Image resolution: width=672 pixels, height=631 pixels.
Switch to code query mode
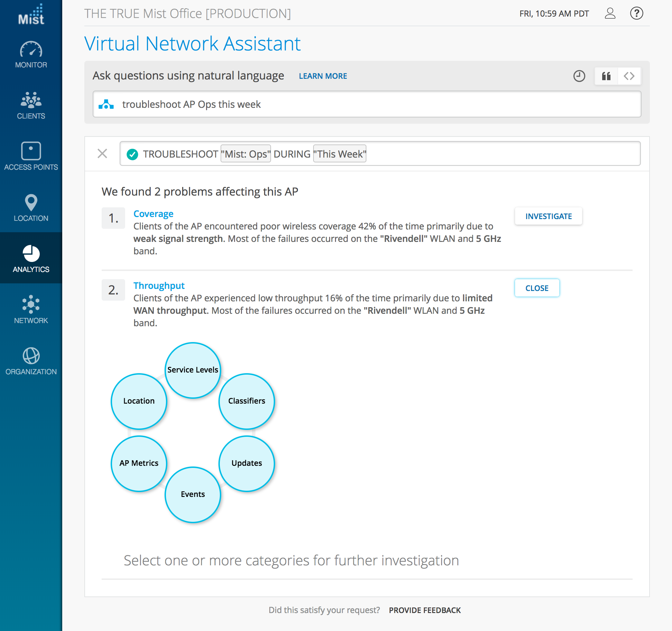629,76
